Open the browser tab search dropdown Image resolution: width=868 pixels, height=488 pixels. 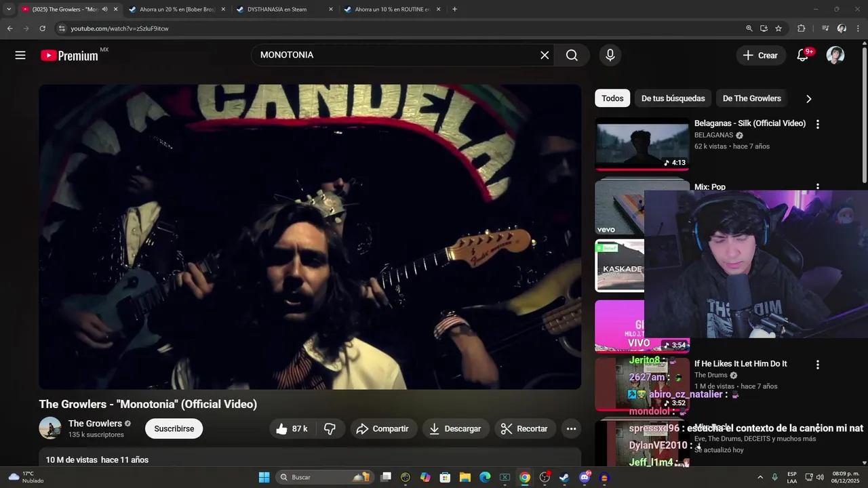[x=9, y=9]
